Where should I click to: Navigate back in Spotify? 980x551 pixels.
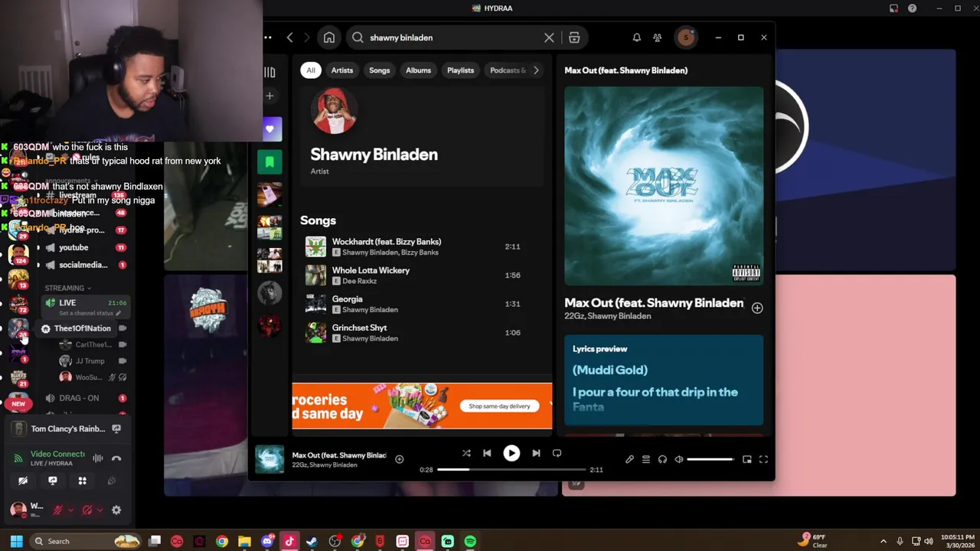(x=289, y=37)
